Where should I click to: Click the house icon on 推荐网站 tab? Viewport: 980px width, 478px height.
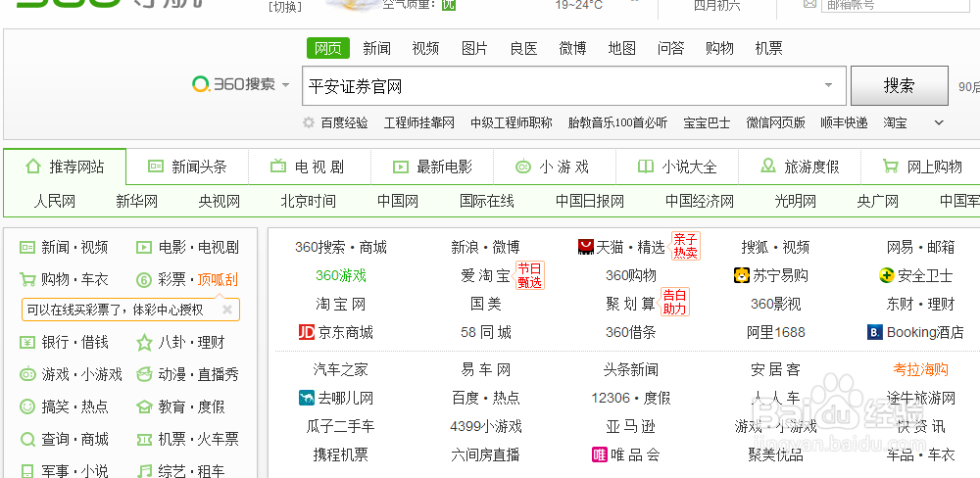[33, 167]
